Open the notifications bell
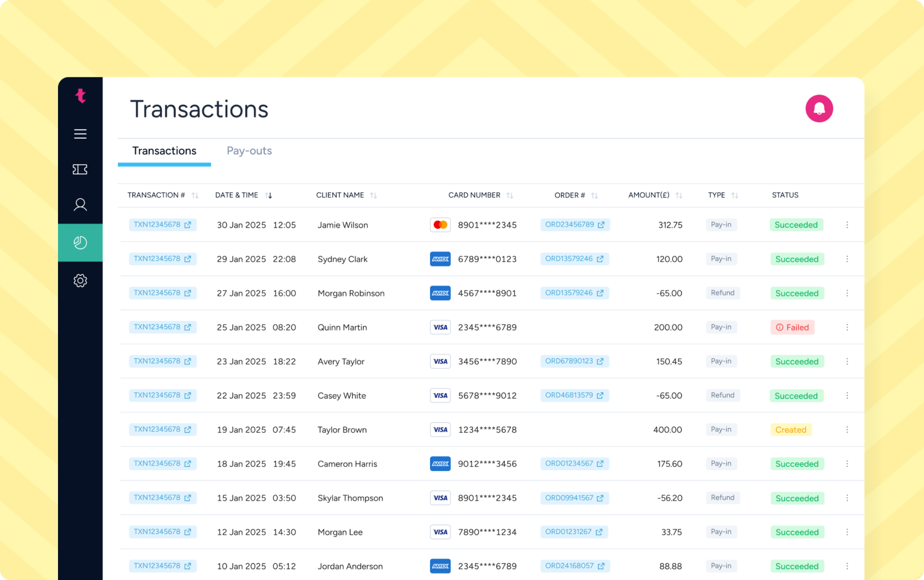The width and height of the screenshot is (924, 580). pyautogui.click(x=819, y=109)
